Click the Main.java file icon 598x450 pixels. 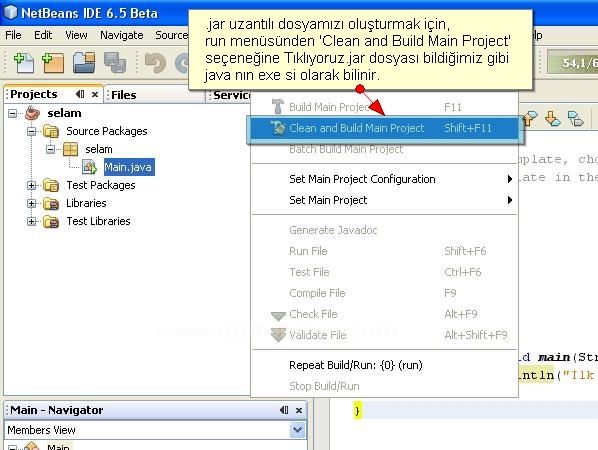(x=90, y=167)
